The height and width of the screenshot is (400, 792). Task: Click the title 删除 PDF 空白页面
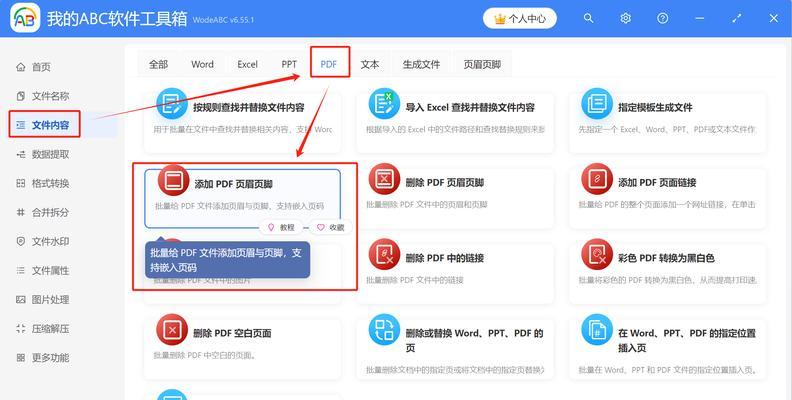(x=232, y=333)
